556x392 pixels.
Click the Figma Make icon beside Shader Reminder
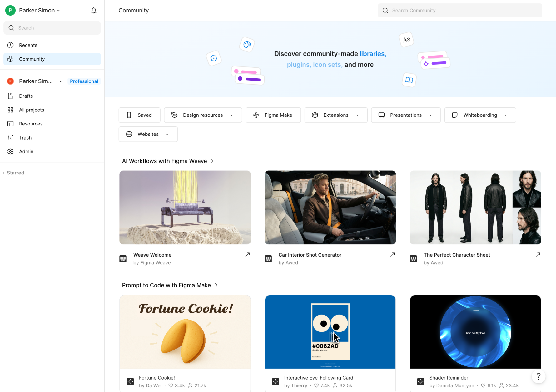(x=421, y=381)
